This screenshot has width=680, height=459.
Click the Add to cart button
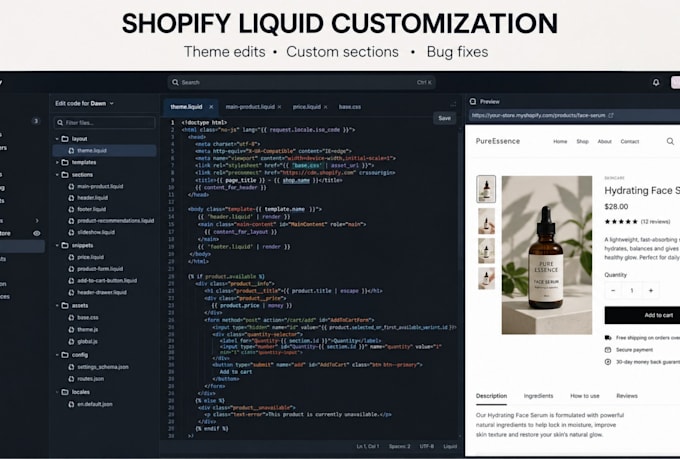click(x=642, y=315)
